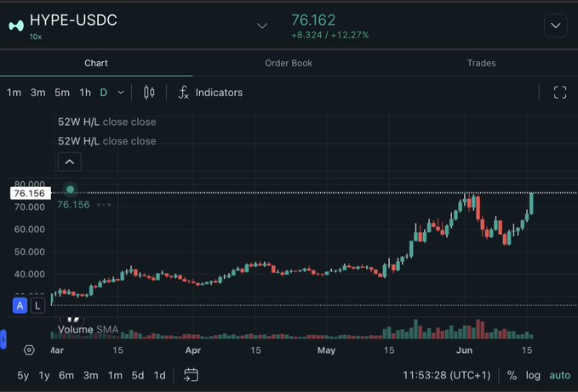Click the 76.162 current price value
The height and width of the screenshot is (392, 578).
click(313, 20)
